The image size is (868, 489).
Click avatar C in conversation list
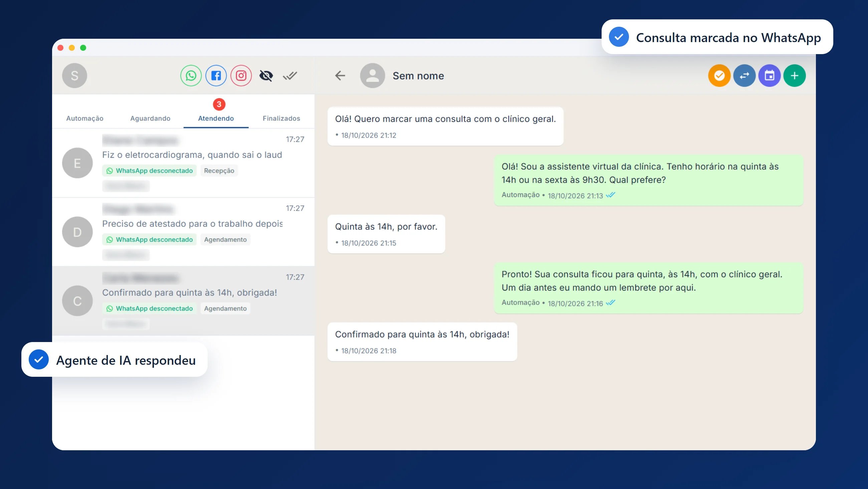click(x=77, y=301)
